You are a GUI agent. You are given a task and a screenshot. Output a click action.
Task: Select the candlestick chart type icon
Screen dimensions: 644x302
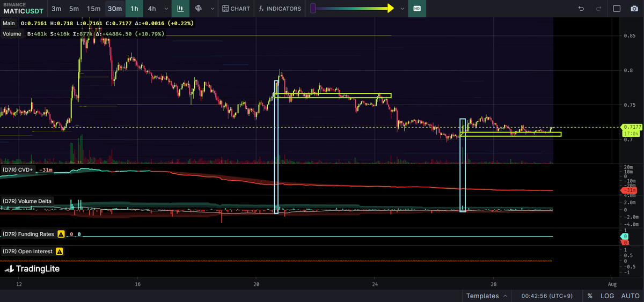(x=180, y=9)
